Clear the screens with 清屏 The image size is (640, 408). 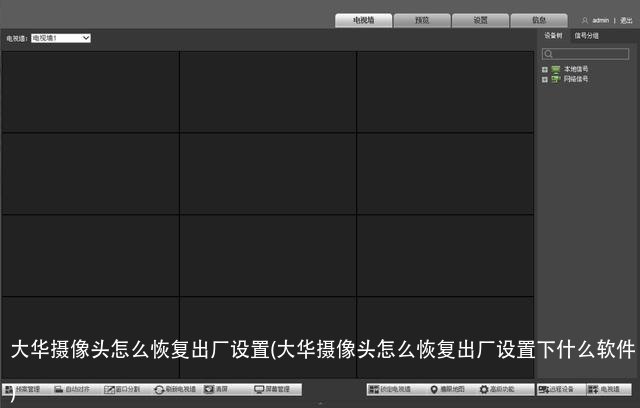pos(216,389)
